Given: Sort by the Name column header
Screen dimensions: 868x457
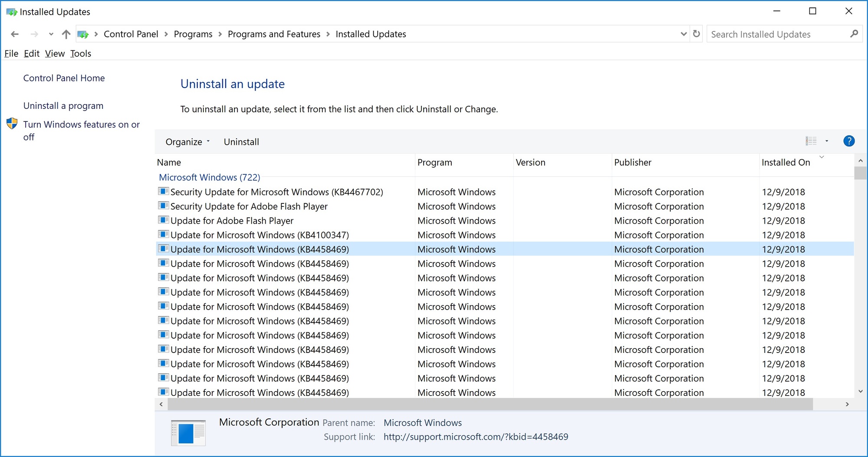Looking at the screenshot, I should [x=285, y=163].
